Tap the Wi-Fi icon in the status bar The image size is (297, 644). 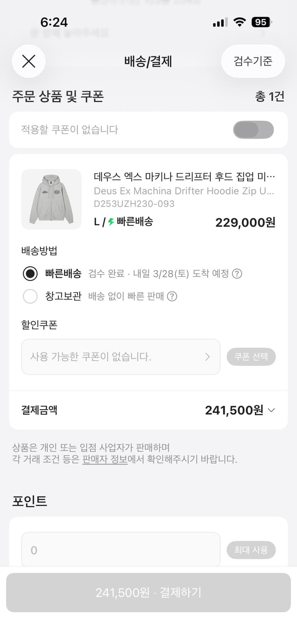(x=240, y=22)
